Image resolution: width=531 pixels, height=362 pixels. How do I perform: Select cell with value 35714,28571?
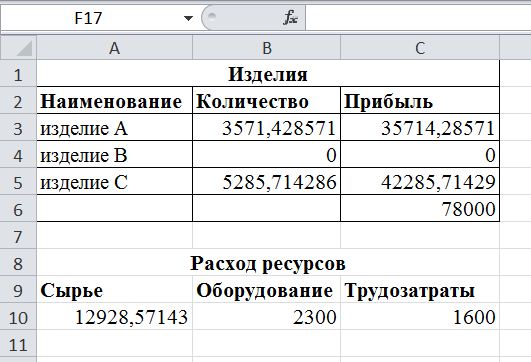[x=420, y=128]
